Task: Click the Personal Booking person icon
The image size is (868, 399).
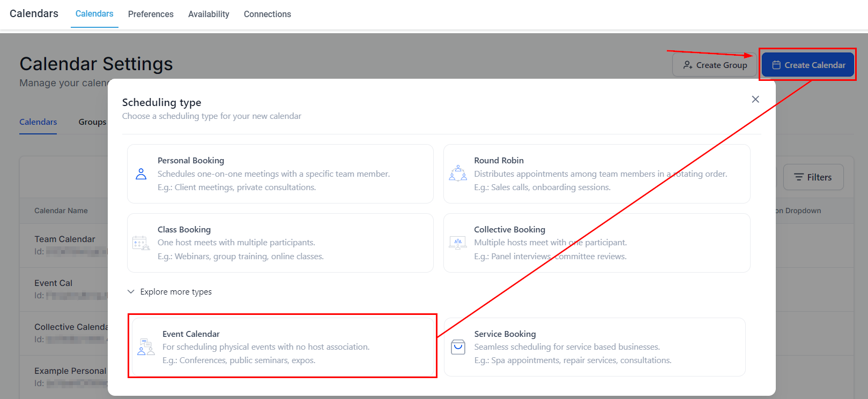Action: coord(141,174)
